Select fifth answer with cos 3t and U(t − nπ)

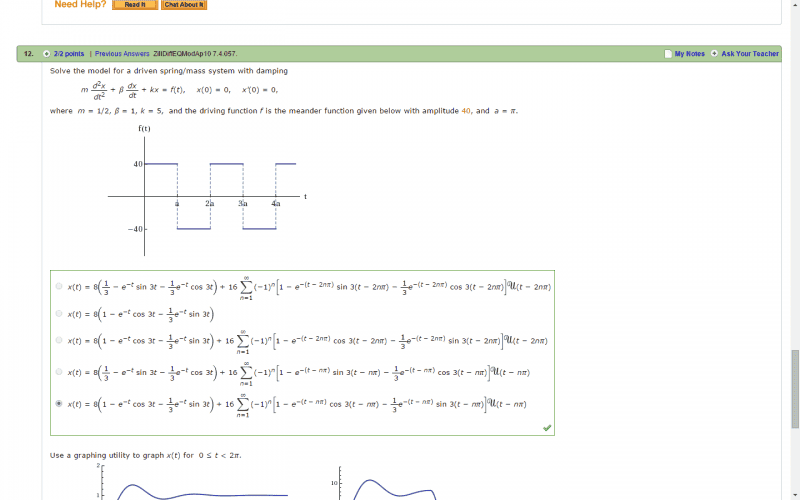coord(59,403)
